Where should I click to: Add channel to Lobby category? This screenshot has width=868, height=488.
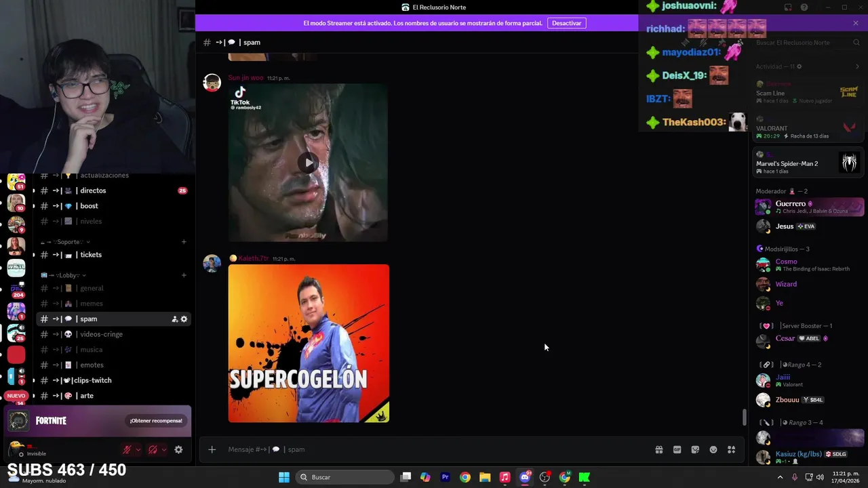[184, 275]
